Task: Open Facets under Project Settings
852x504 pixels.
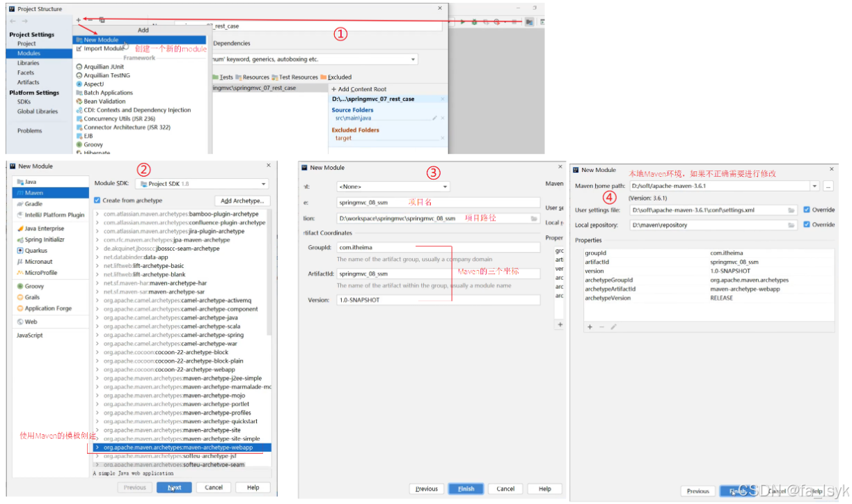Action: click(26, 72)
